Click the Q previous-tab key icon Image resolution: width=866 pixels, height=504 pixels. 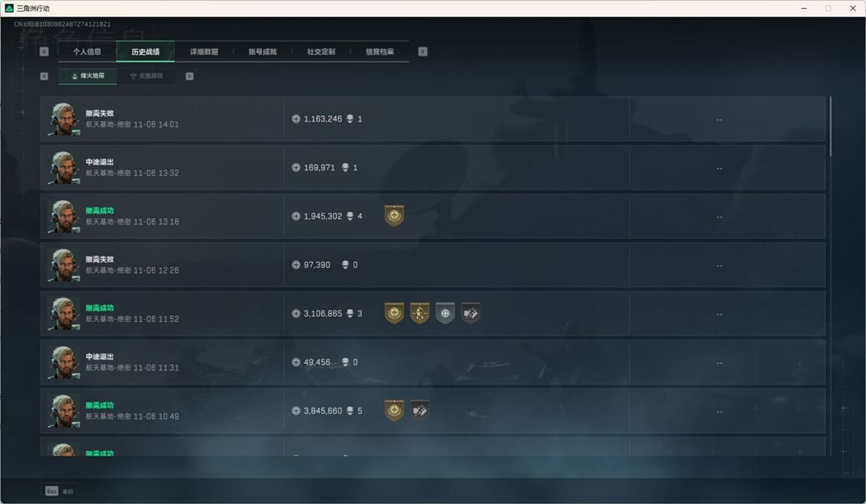tap(44, 52)
